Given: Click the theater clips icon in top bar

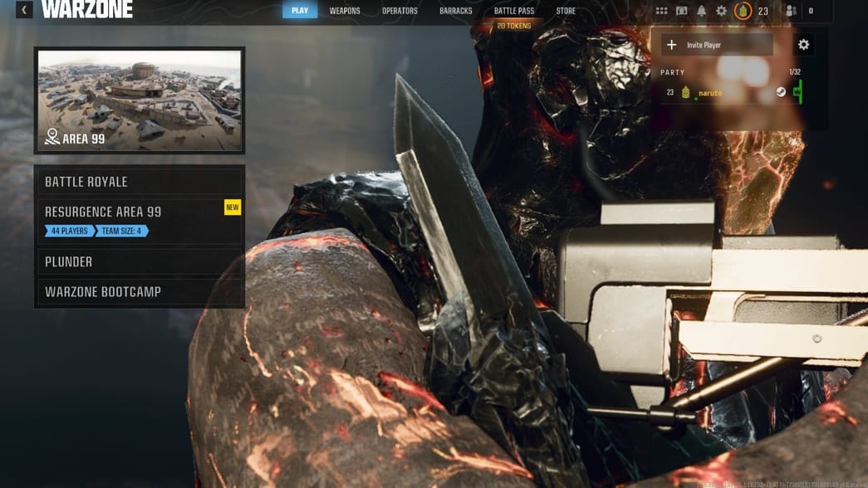Looking at the screenshot, I should pyautogui.click(x=681, y=12).
